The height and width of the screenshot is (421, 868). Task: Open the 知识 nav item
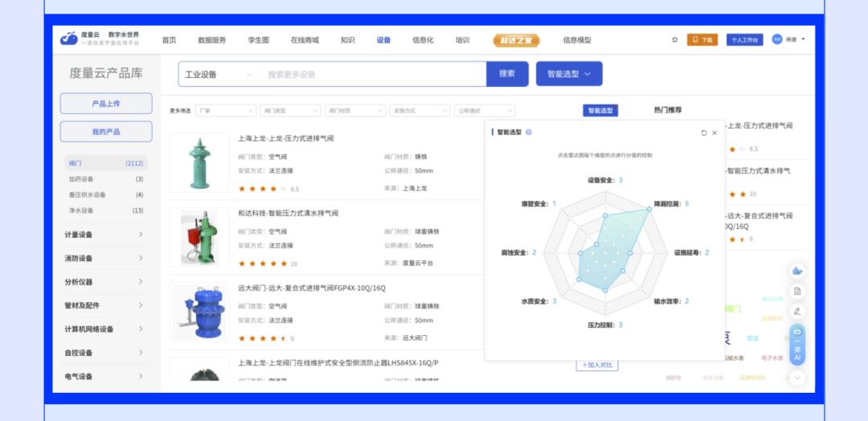[x=348, y=40]
